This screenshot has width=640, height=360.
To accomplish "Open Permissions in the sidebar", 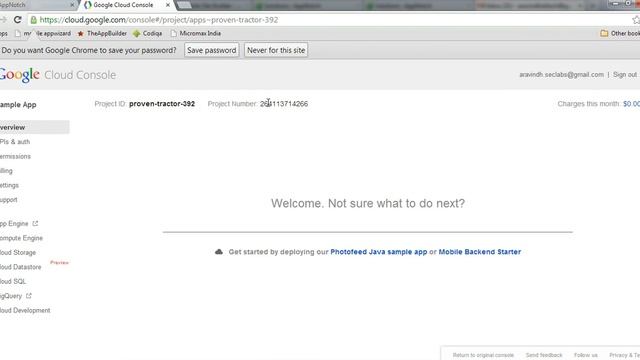I will click(x=16, y=156).
